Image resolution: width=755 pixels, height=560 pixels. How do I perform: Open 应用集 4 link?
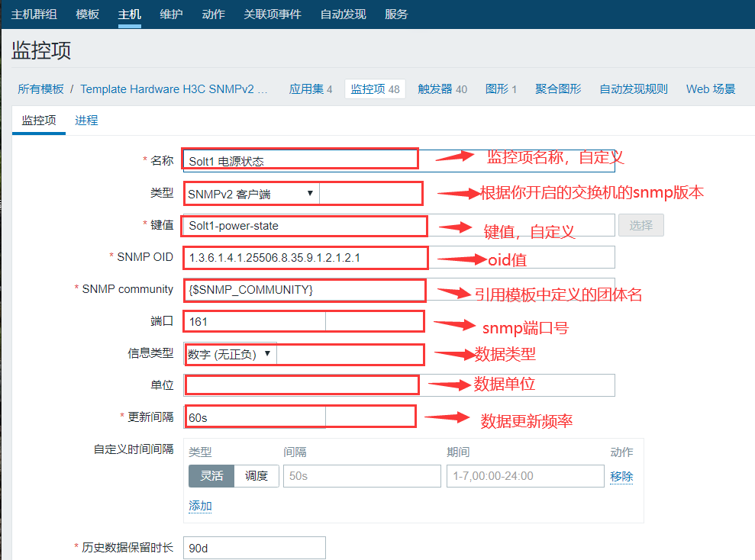[311, 89]
